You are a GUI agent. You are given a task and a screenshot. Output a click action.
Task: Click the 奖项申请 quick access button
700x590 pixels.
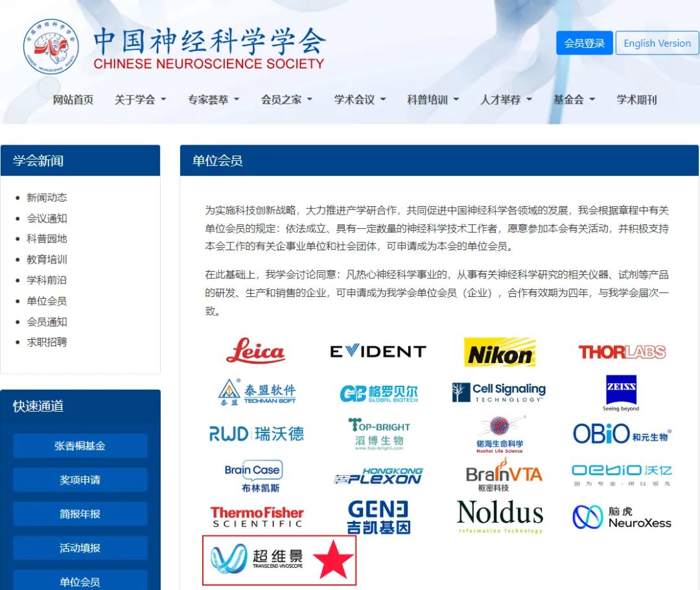[x=80, y=480]
